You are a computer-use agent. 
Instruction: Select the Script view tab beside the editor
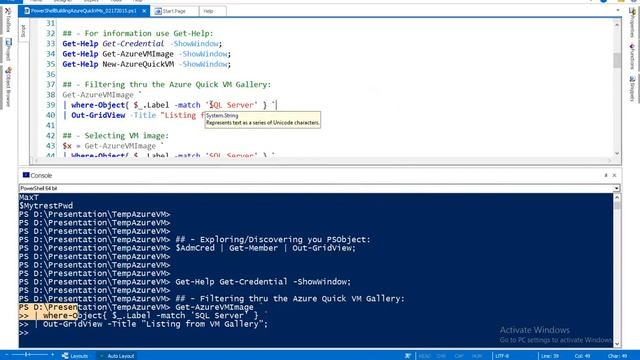point(23,31)
